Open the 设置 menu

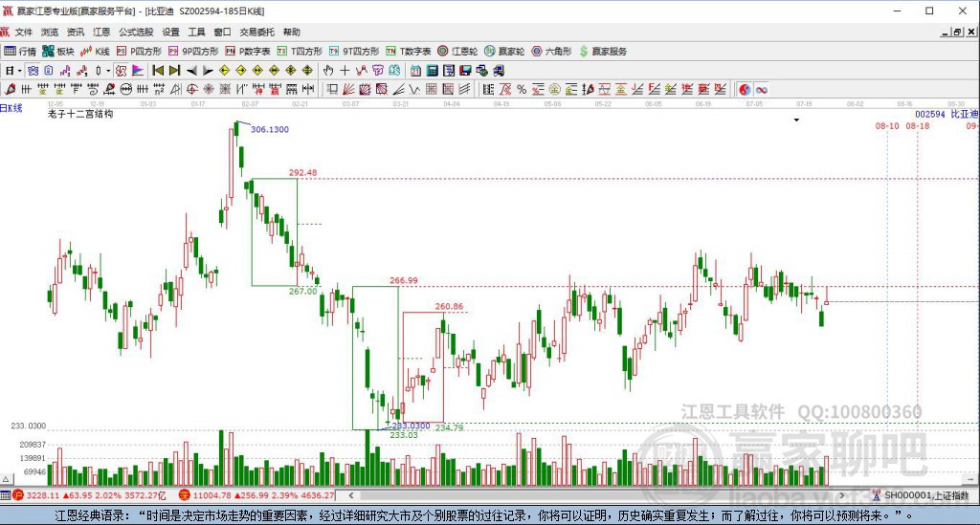(x=170, y=32)
